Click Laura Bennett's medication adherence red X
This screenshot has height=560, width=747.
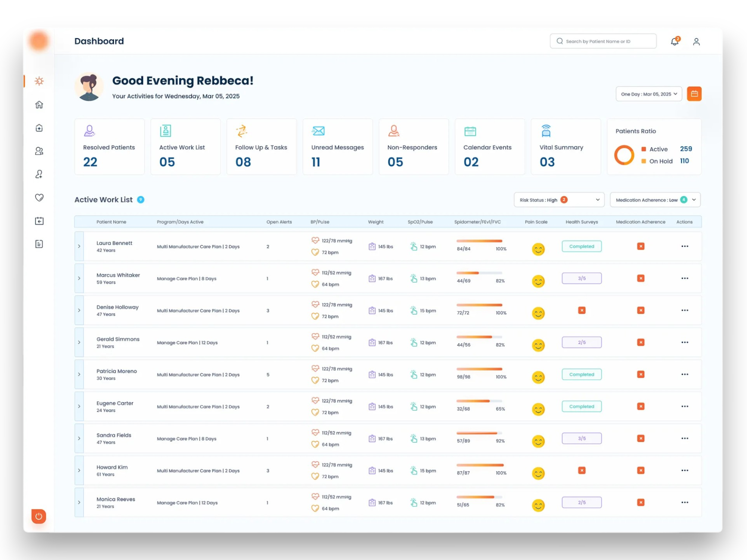tap(641, 246)
